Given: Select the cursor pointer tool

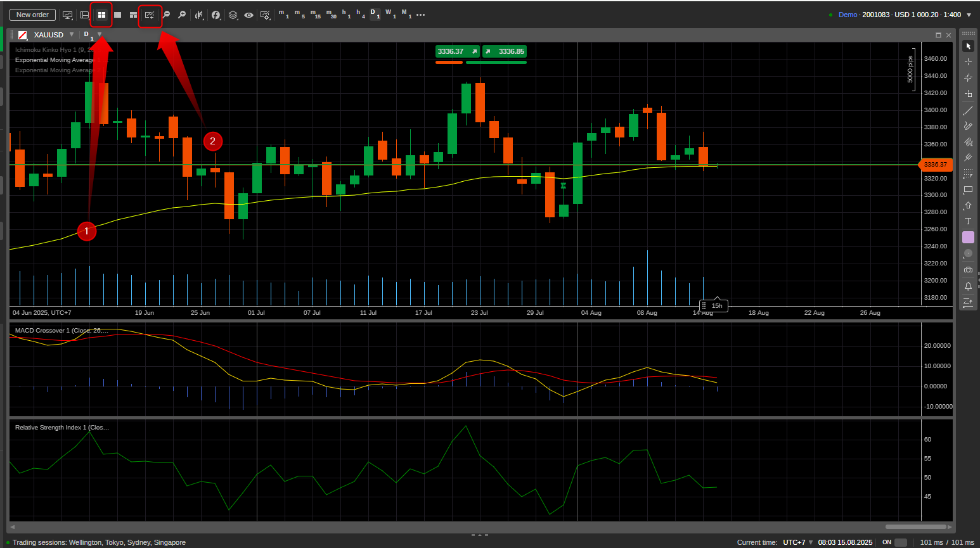Looking at the screenshot, I should (968, 46).
